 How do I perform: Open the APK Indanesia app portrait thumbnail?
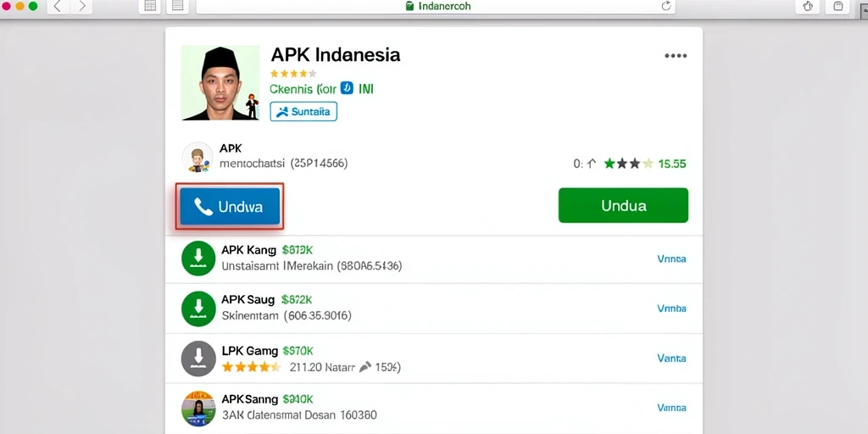pyautogui.click(x=220, y=83)
